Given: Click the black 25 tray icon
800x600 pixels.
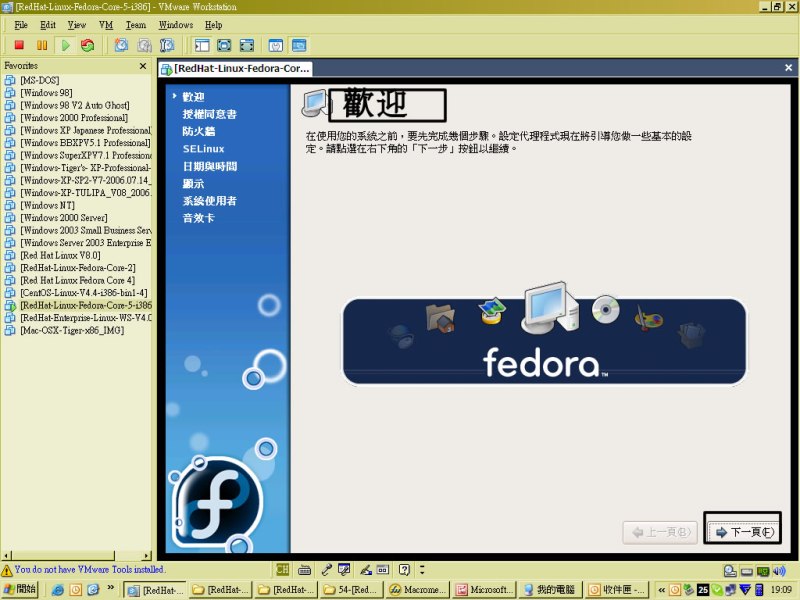Looking at the screenshot, I should 703,590.
